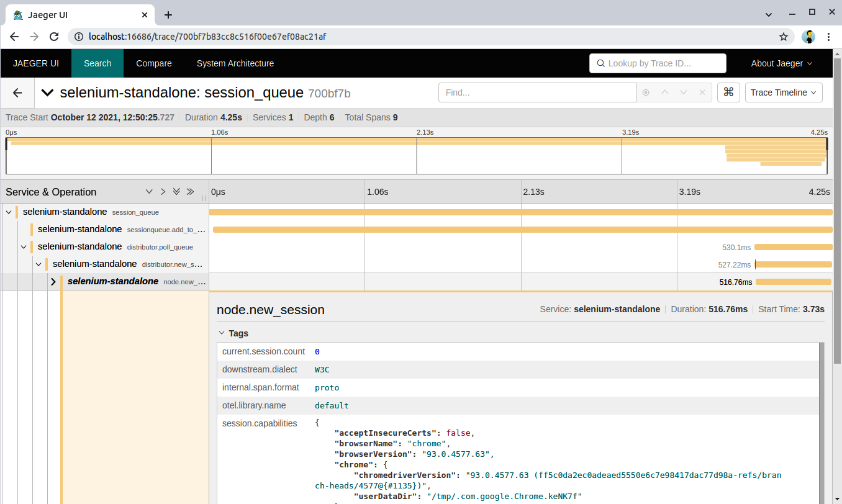Bookmark this page with the star icon
Viewport: 842px width, 504px height.
(x=784, y=37)
